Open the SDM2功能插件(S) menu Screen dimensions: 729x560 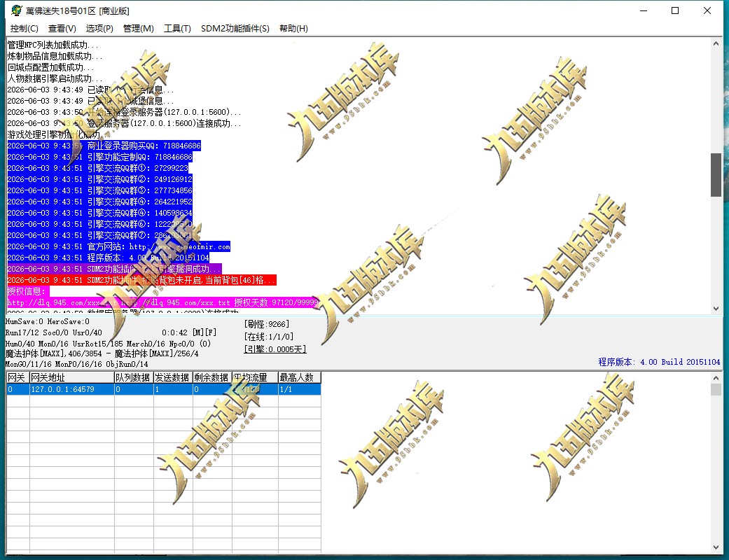[235, 28]
